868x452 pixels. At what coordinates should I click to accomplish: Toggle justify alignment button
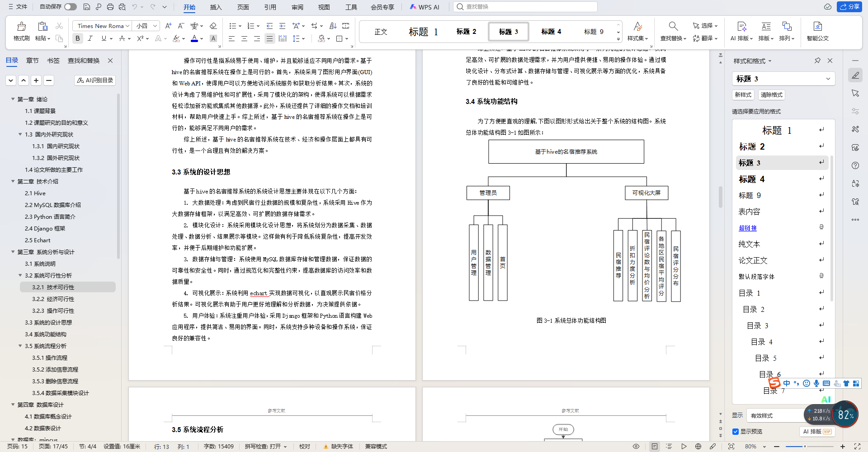pos(269,38)
